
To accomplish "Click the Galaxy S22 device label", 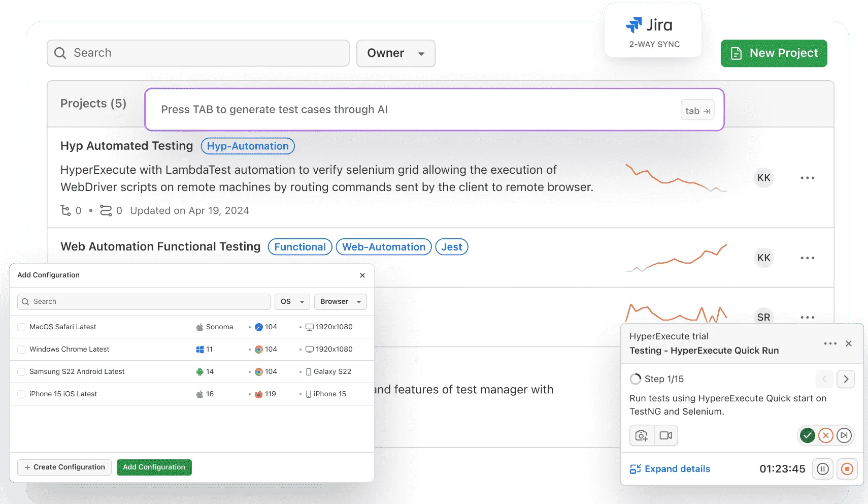I will pos(332,372).
